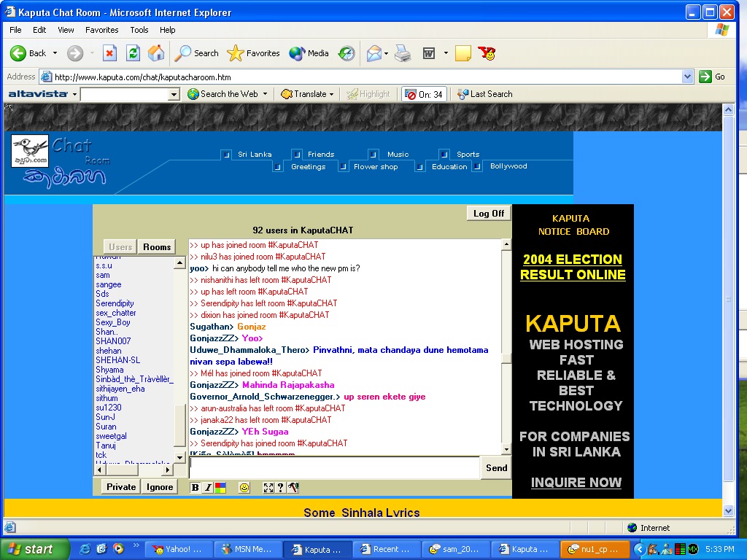
Task: Expand altavista search box dropdown
Action: click(x=174, y=95)
